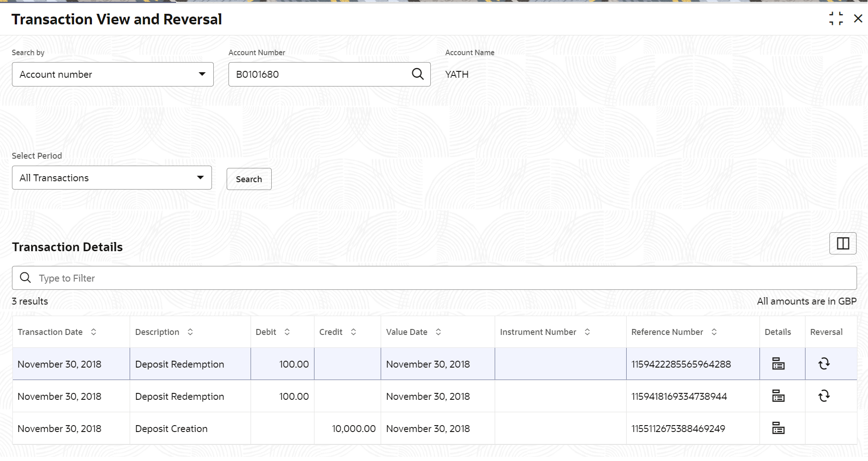The image size is (868, 461).
Task: Sort by Credit column
Action: pyautogui.click(x=353, y=332)
